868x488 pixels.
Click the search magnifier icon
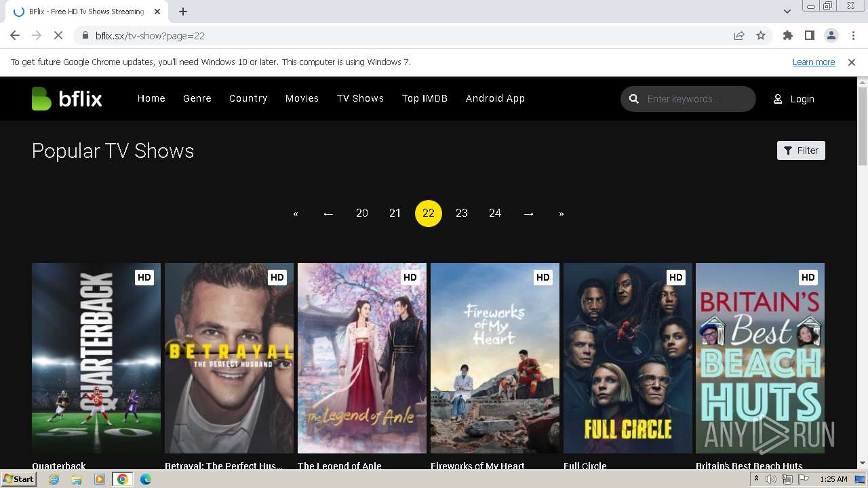pyautogui.click(x=634, y=99)
